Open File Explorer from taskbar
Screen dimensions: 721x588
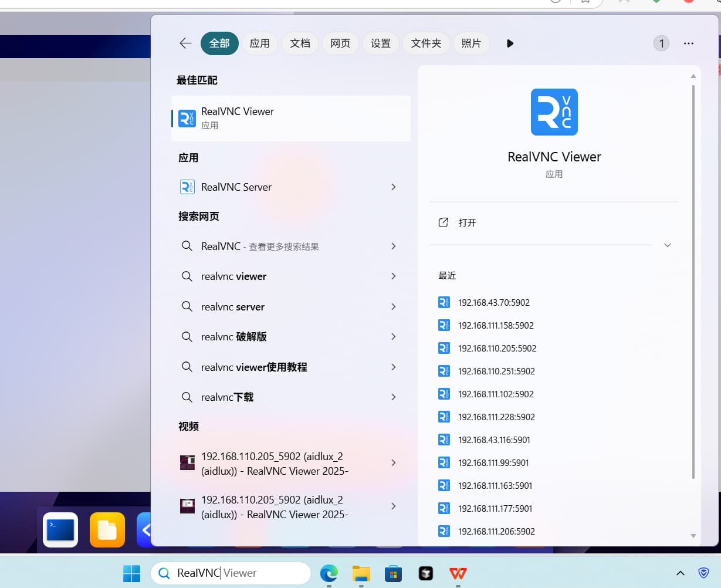click(x=361, y=573)
